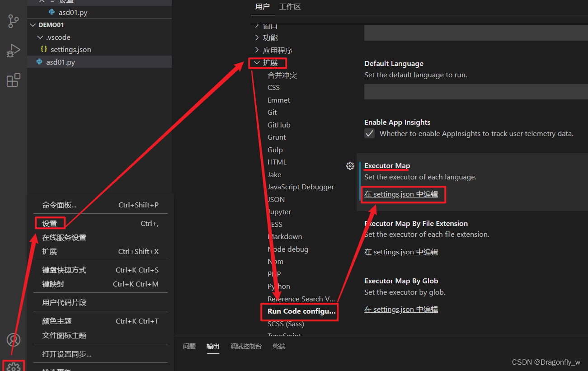Choose 用户代码片段 menu entry

pos(100,302)
